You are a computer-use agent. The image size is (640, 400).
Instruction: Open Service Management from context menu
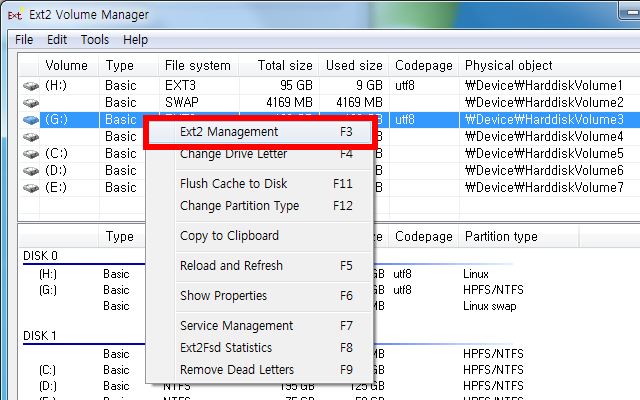(236, 326)
